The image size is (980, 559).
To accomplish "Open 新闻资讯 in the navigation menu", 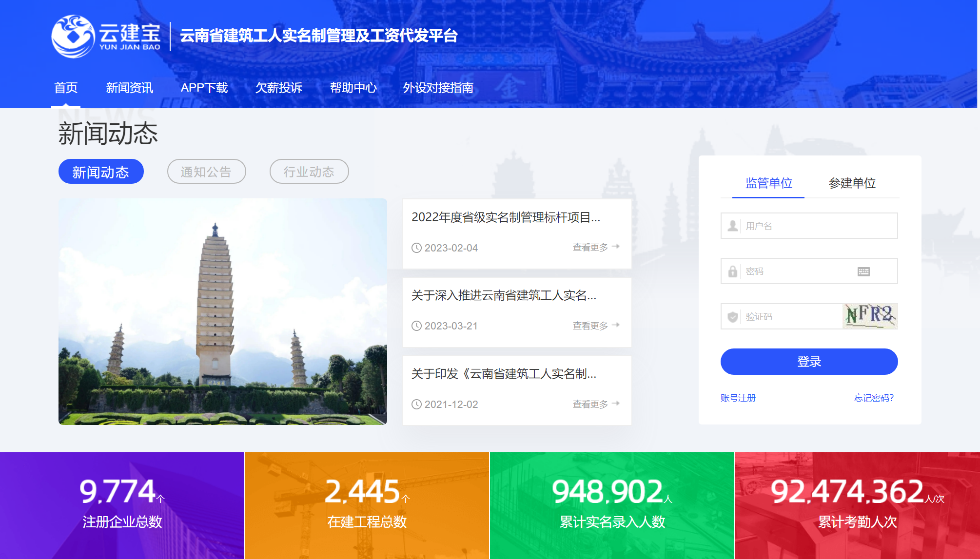I will point(129,88).
